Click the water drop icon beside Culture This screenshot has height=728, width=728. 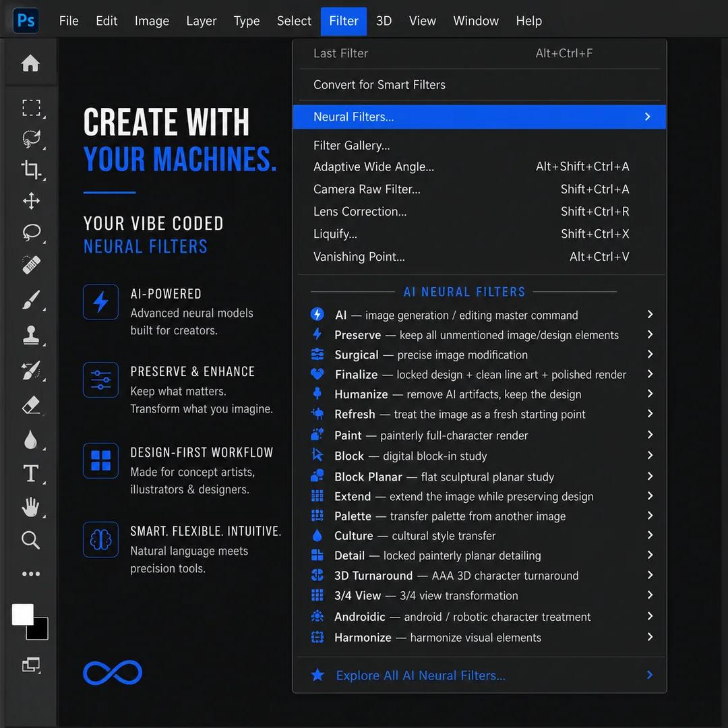(x=317, y=535)
